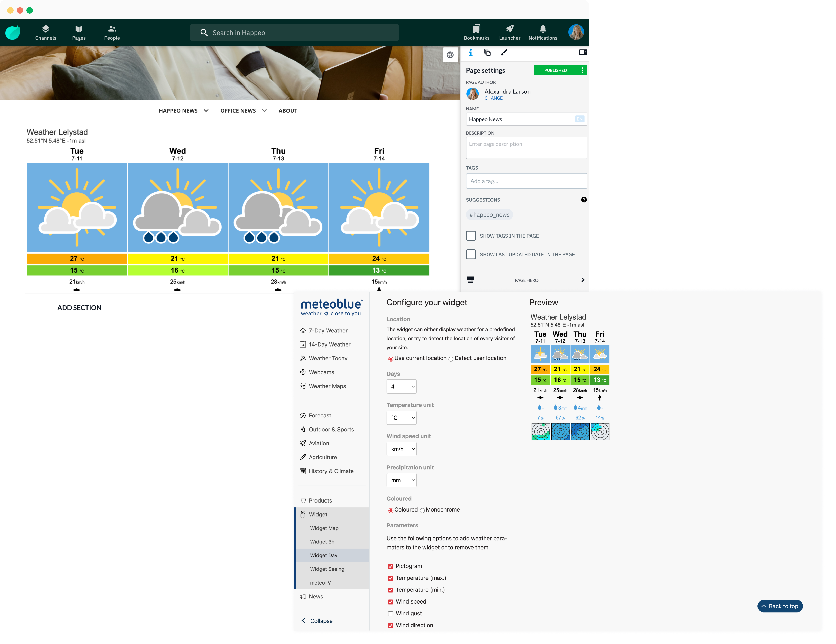The image size is (836, 644).
Task: Click the meteoblue logo
Action: (331, 307)
